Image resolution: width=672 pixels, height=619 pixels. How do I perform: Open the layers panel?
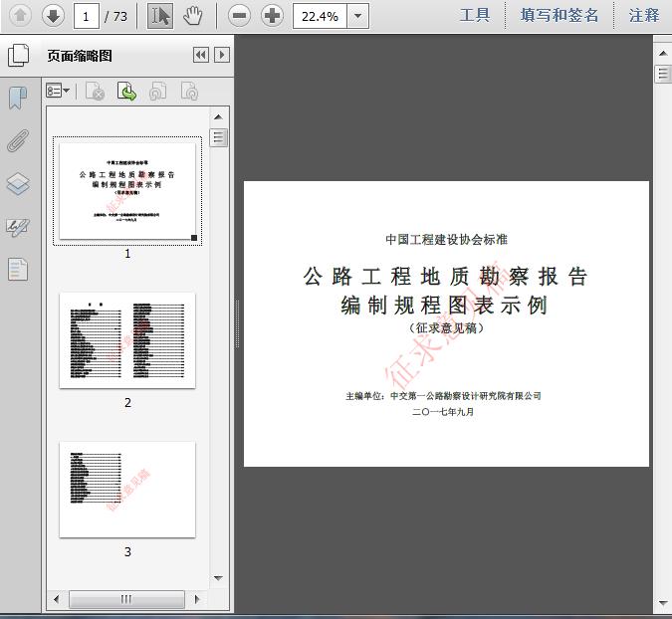click(18, 184)
